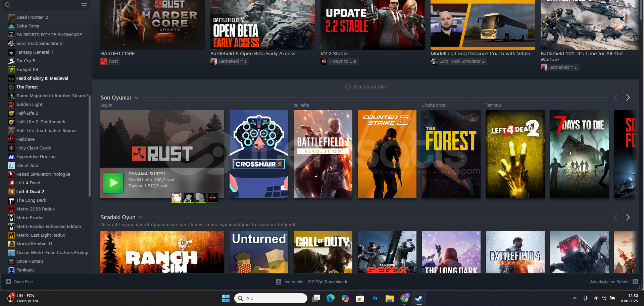Show hidden system tray icons
Viewport: 644px width, 306px height.
coord(575,298)
